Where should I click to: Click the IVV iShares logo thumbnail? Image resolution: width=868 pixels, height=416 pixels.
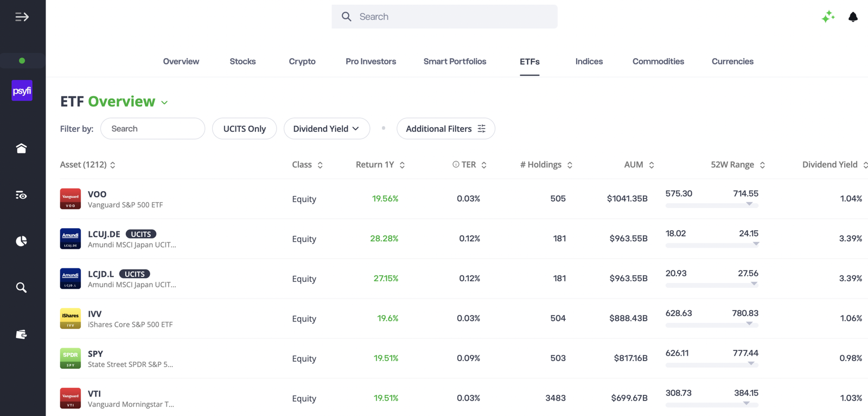pyautogui.click(x=71, y=318)
